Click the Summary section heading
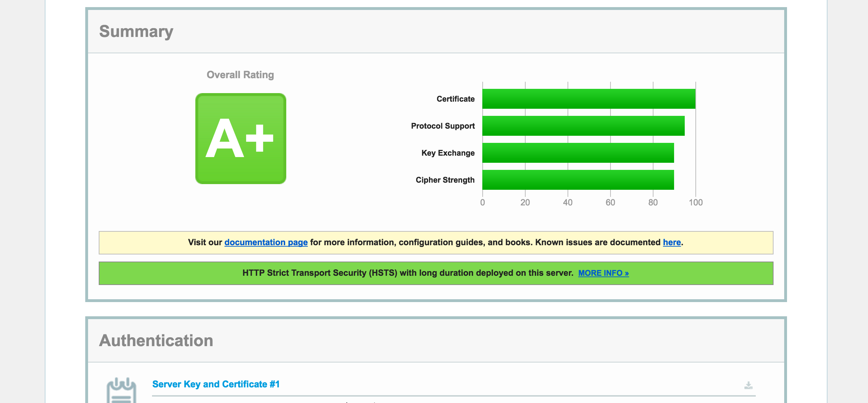 pyautogui.click(x=136, y=31)
